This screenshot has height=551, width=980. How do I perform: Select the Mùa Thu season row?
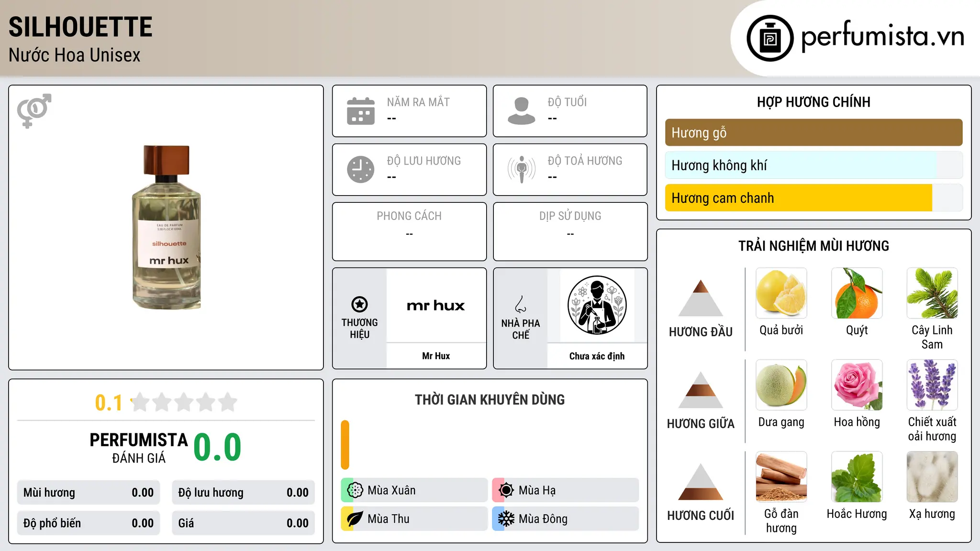click(x=414, y=519)
